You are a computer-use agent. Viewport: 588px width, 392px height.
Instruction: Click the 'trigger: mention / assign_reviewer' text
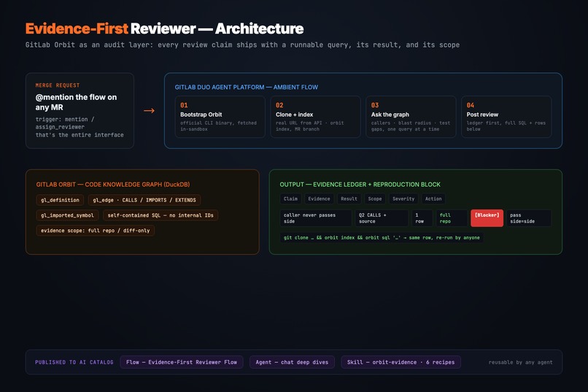(65, 123)
